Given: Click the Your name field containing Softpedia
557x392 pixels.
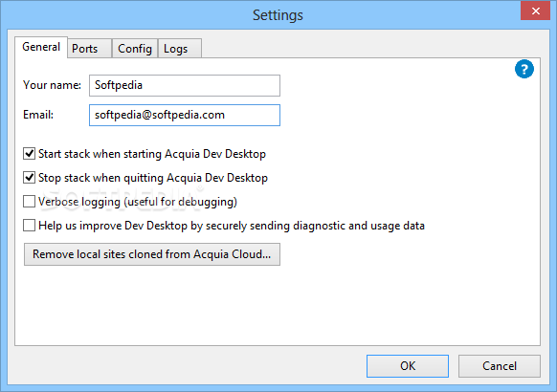Looking at the screenshot, I should 185,85.
